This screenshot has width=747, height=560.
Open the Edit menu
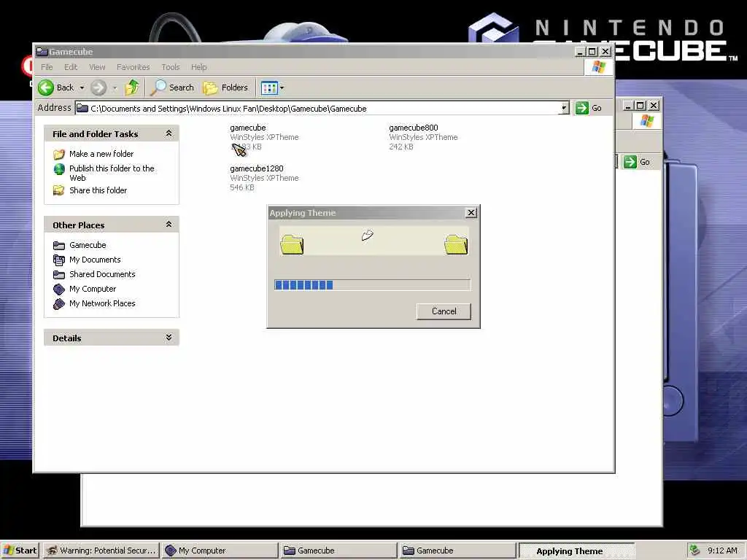pyautogui.click(x=71, y=67)
